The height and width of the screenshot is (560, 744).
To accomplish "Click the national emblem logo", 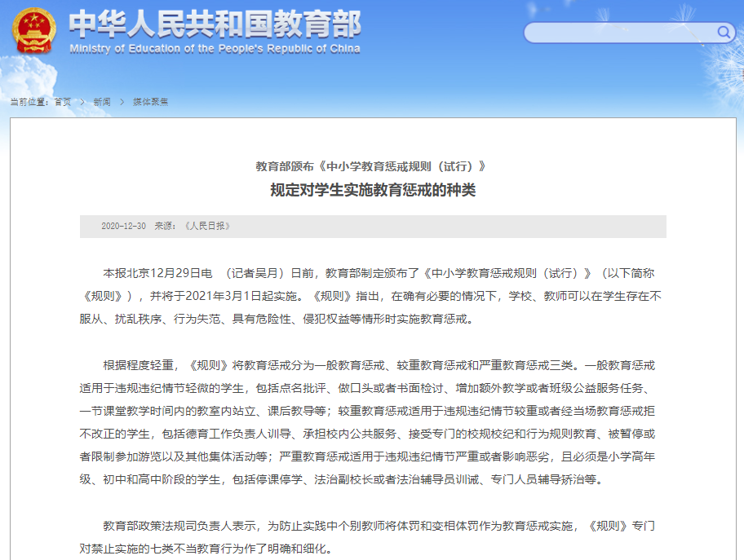I will (34, 30).
